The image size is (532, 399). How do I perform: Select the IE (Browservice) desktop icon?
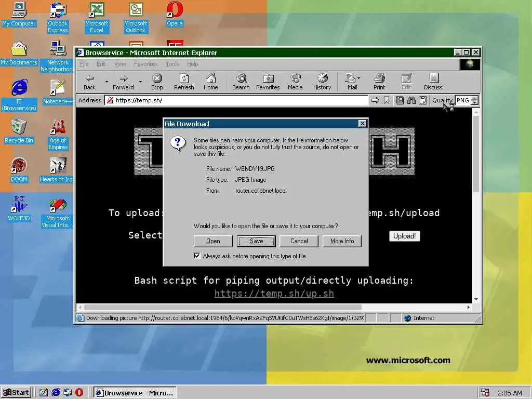point(19,96)
